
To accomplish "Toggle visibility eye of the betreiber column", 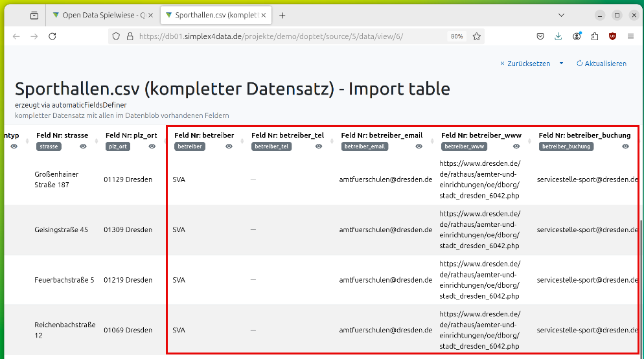I will pos(229,146).
